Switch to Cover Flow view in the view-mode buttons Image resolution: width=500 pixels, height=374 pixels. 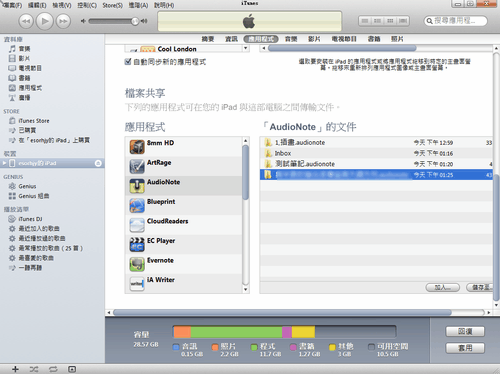[403, 21]
